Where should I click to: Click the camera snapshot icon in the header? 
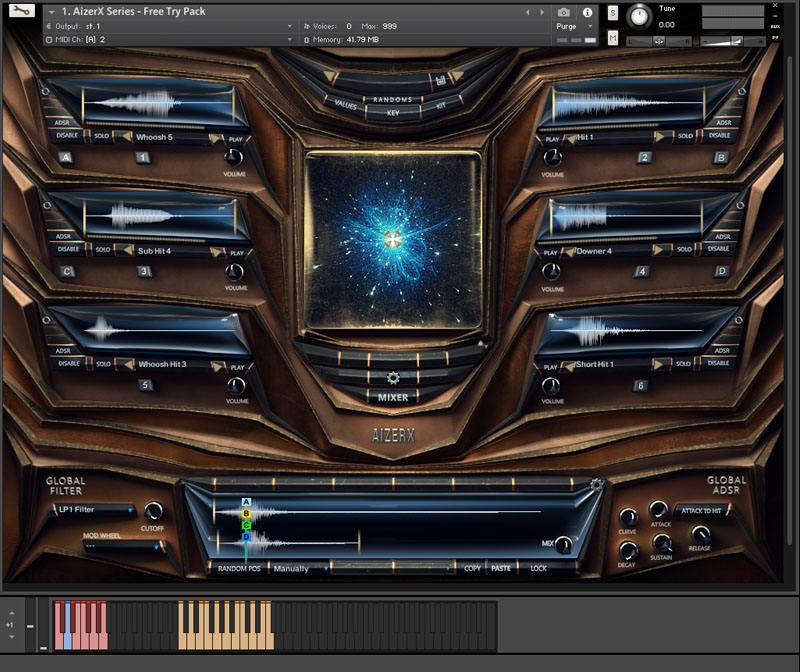[x=562, y=12]
